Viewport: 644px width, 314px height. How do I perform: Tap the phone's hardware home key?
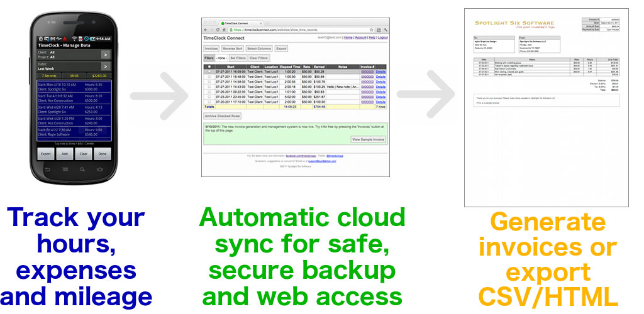(x=100, y=169)
